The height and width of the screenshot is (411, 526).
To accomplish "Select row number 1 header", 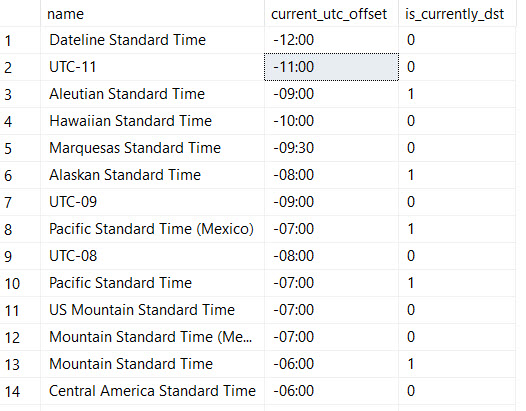I will tap(20, 40).
